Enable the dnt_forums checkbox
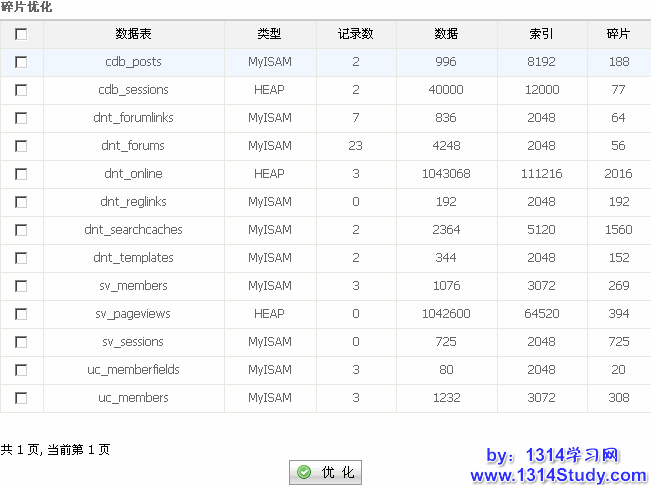 coord(22,146)
